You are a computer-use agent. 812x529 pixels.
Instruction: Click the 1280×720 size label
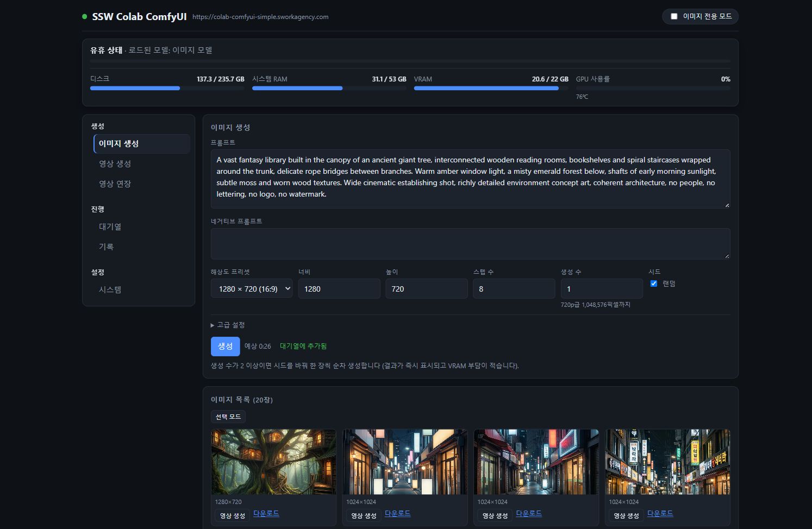(228, 502)
